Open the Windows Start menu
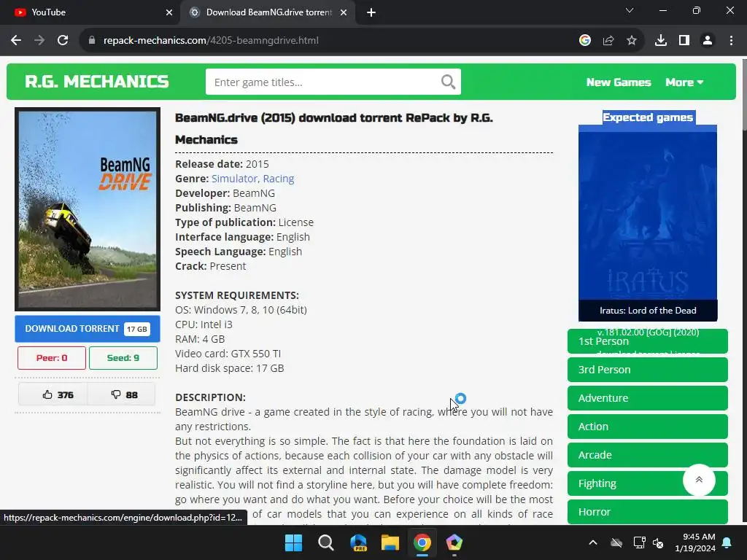This screenshot has width=747, height=560. pos(293,542)
